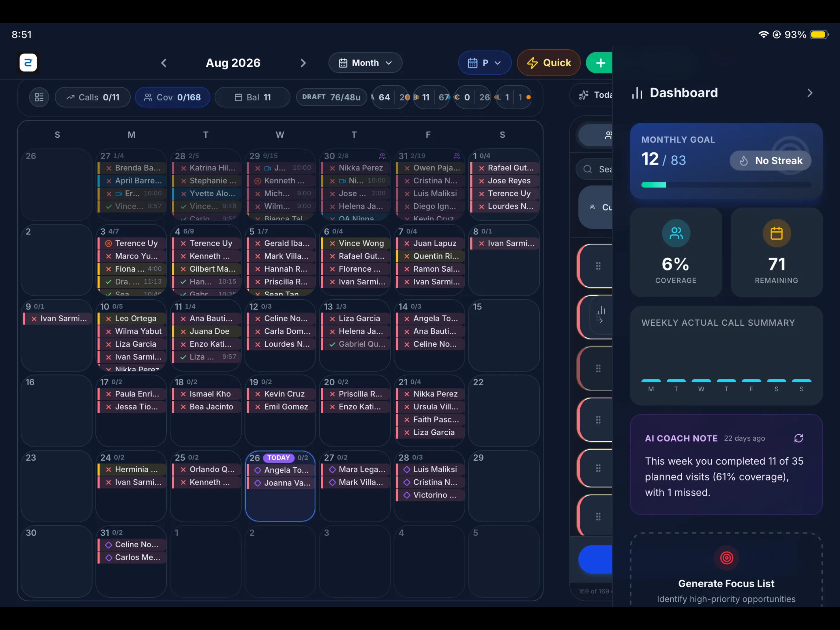Click Generate Focus List label

[x=726, y=584]
